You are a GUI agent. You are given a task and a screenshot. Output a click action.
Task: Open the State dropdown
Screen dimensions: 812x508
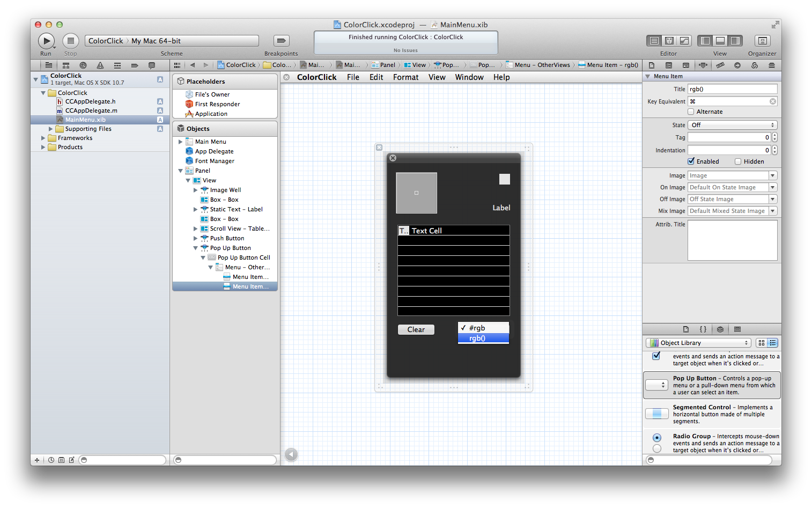click(732, 125)
